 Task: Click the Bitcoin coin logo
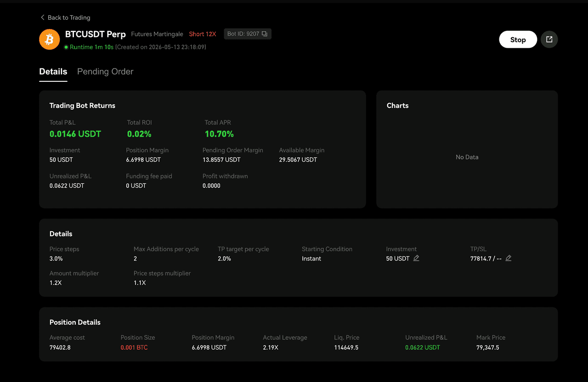pos(50,40)
